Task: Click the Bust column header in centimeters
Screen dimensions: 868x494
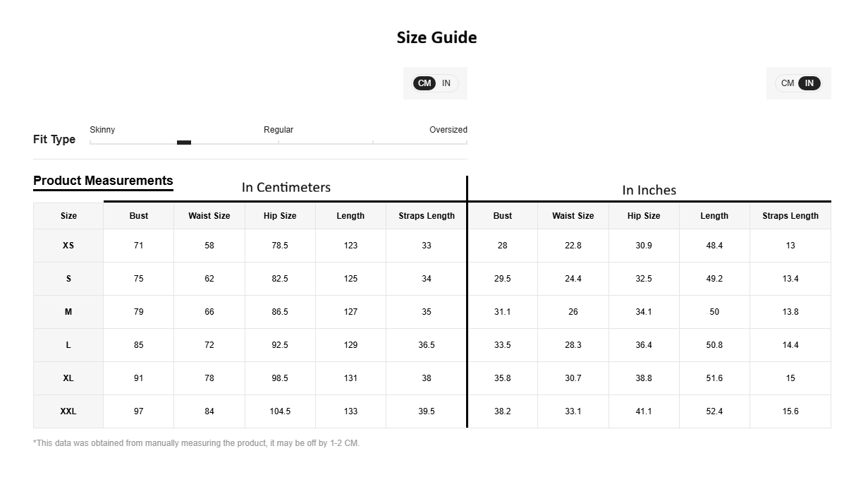Action: coord(139,216)
